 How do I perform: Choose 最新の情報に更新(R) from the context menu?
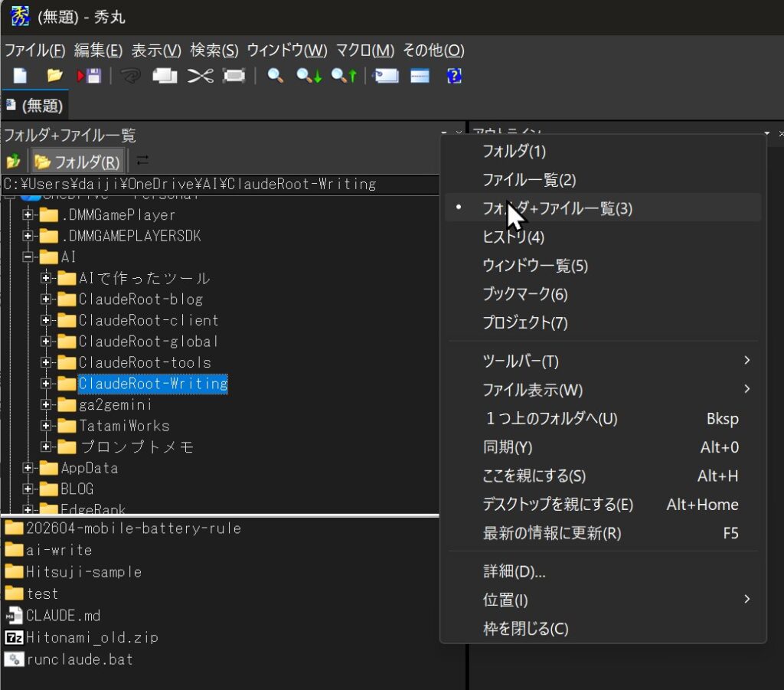[551, 533]
